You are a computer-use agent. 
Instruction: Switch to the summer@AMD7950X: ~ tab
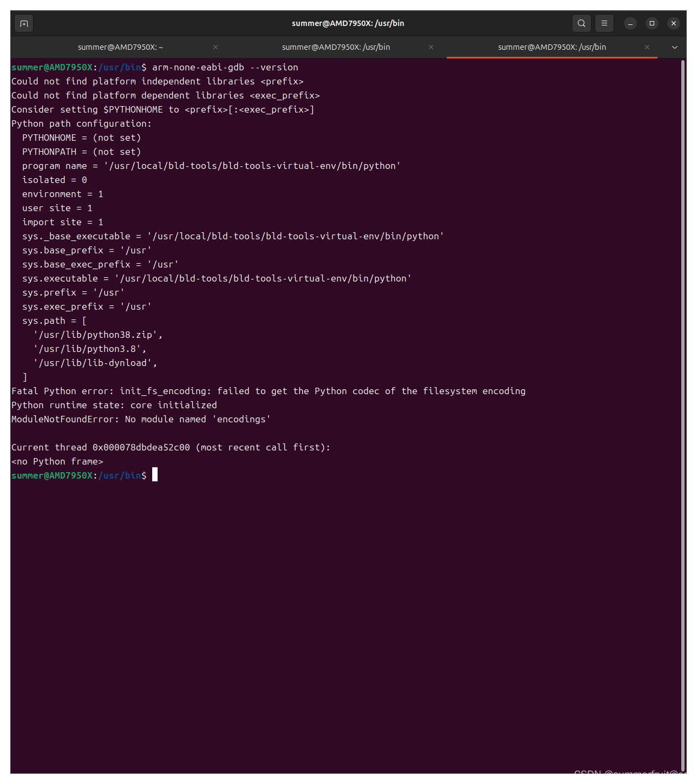pyautogui.click(x=120, y=47)
